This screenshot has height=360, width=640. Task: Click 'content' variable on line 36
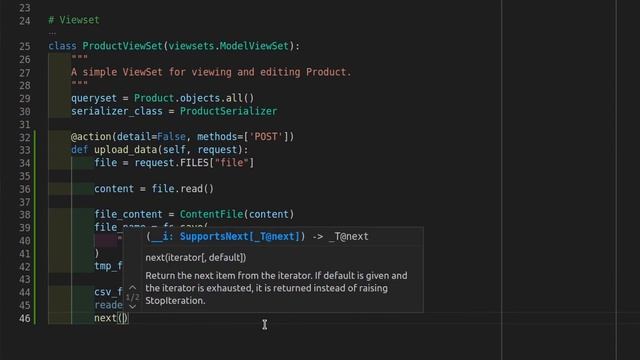pyautogui.click(x=114, y=189)
